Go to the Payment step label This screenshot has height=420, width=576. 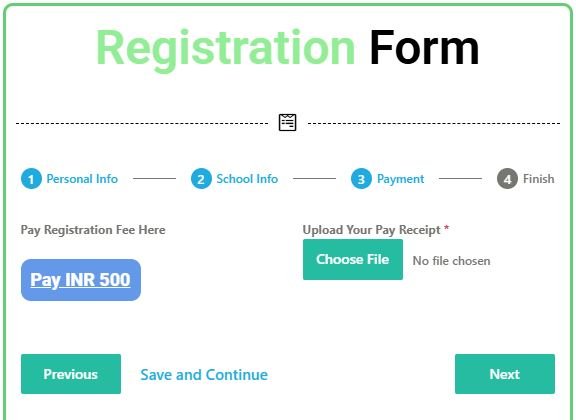400,179
